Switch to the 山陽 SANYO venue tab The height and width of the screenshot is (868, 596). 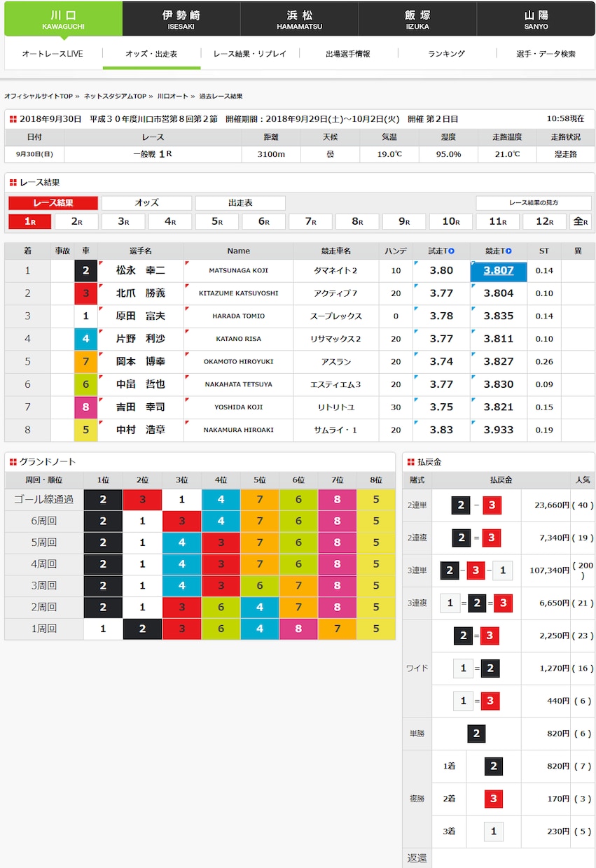point(536,19)
